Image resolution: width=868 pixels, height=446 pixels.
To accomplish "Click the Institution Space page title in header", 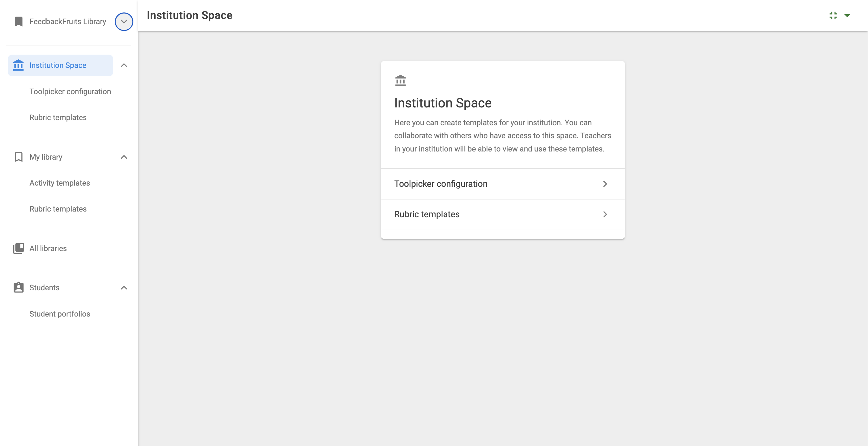I will pos(190,15).
